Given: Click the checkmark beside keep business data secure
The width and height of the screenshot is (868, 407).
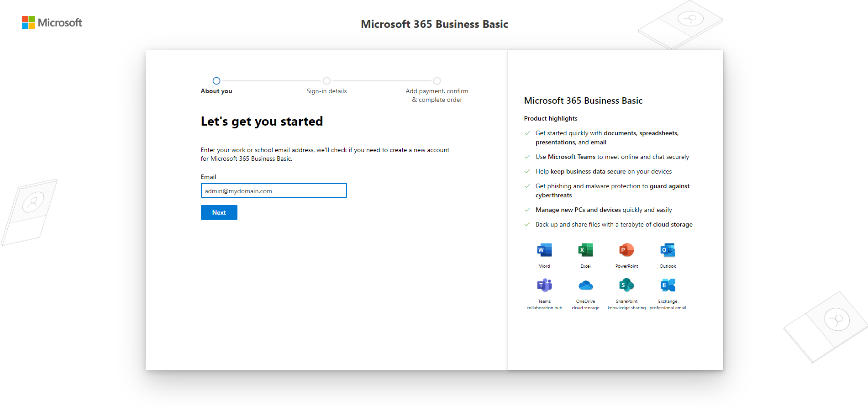Looking at the screenshot, I should click(x=527, y=171).
